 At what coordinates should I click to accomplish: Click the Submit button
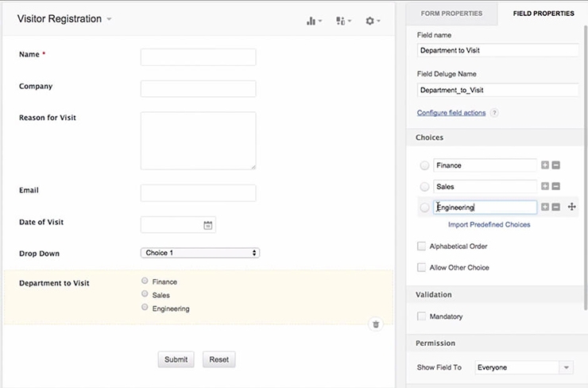(176, 359)
